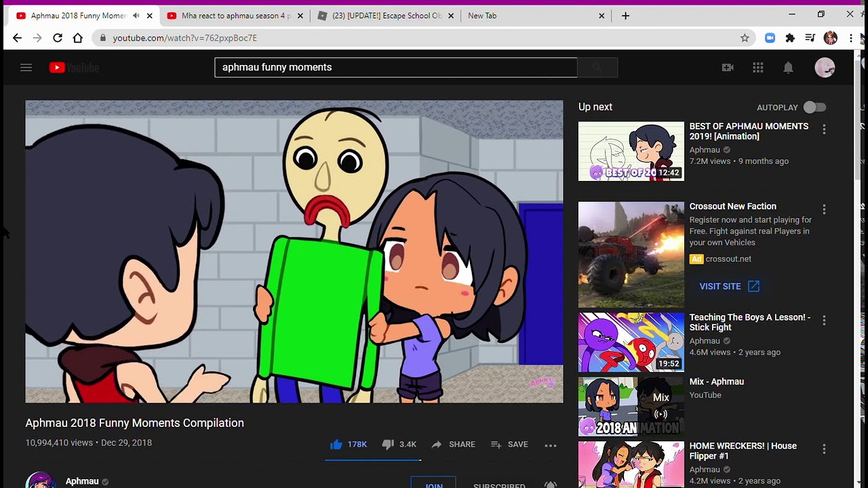Open the Crossout ad thumbnail
The image size is (868, 488).
[x=631, y=254]
